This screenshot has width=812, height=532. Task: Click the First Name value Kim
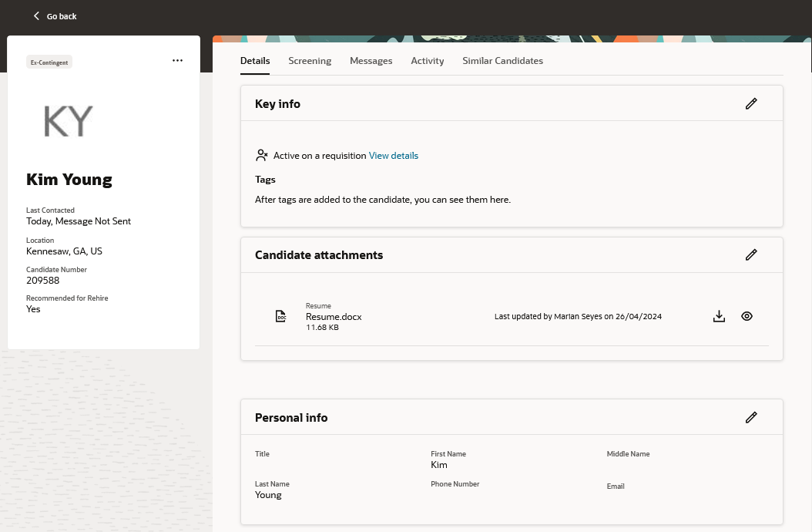[439, 465]
